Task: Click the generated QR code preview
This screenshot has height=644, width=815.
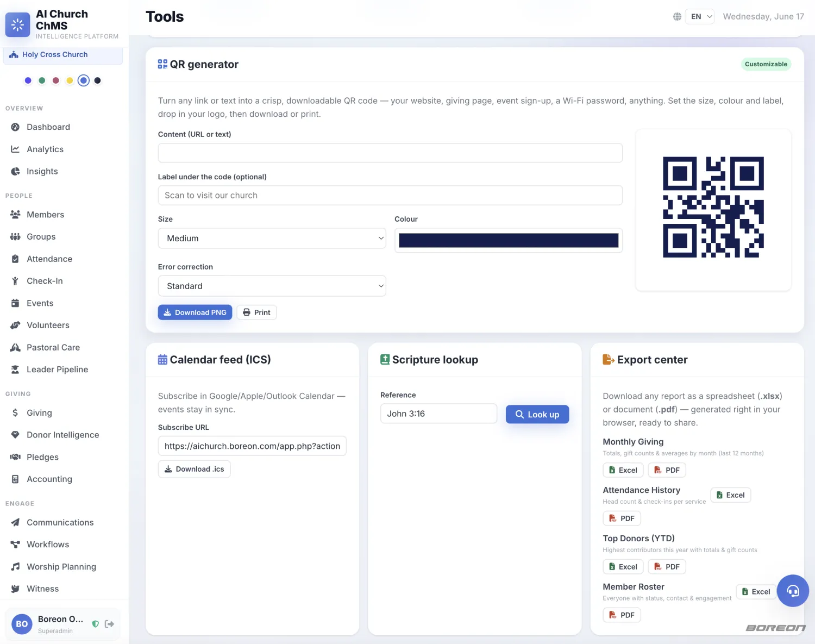Action: pyautogui.click(x=713, y=207)
